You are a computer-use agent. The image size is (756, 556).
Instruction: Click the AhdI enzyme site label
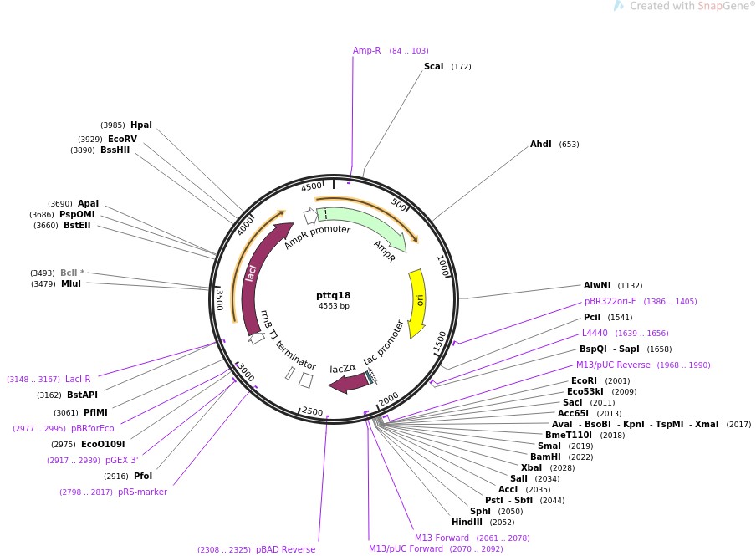[540, 145]
